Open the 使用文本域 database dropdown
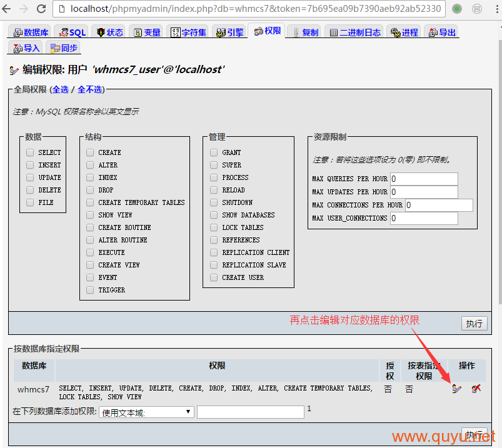 point(147,412)
